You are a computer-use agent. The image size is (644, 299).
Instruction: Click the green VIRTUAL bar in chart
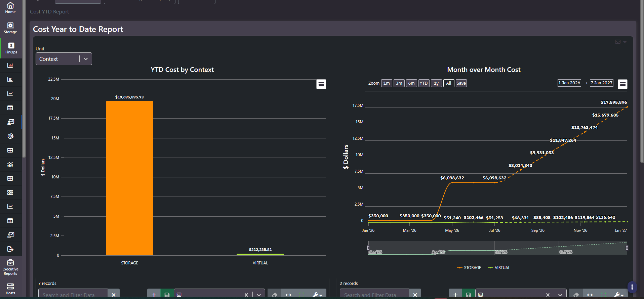(260, 254)
